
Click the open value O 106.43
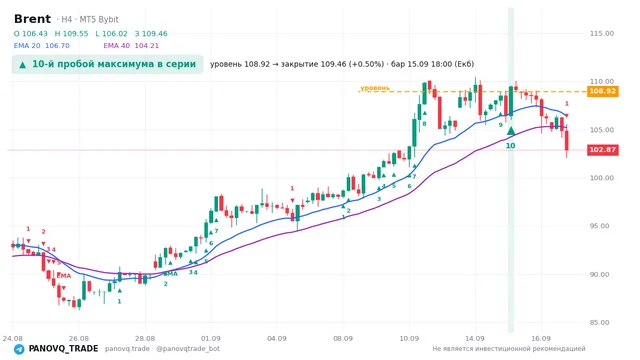point(31,33)
